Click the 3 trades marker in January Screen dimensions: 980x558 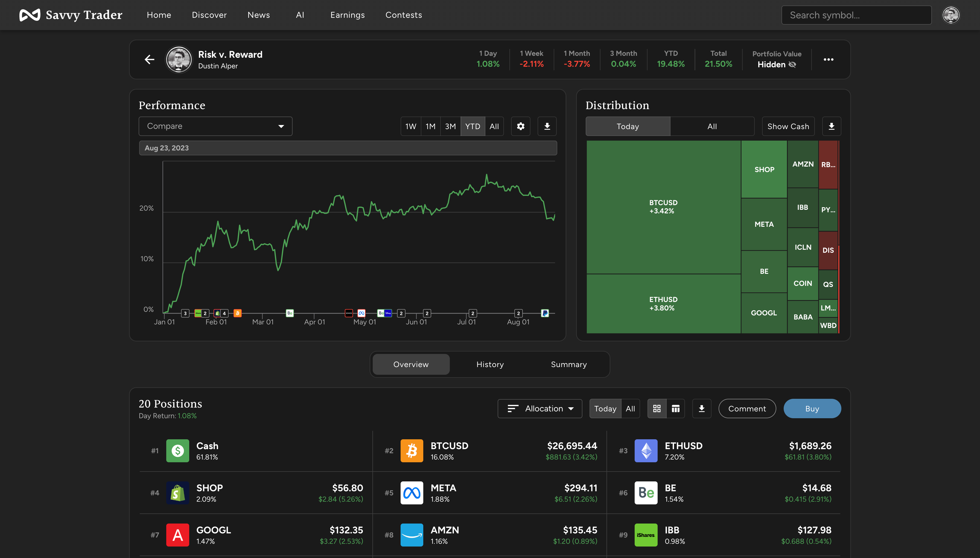click(185, 313)
